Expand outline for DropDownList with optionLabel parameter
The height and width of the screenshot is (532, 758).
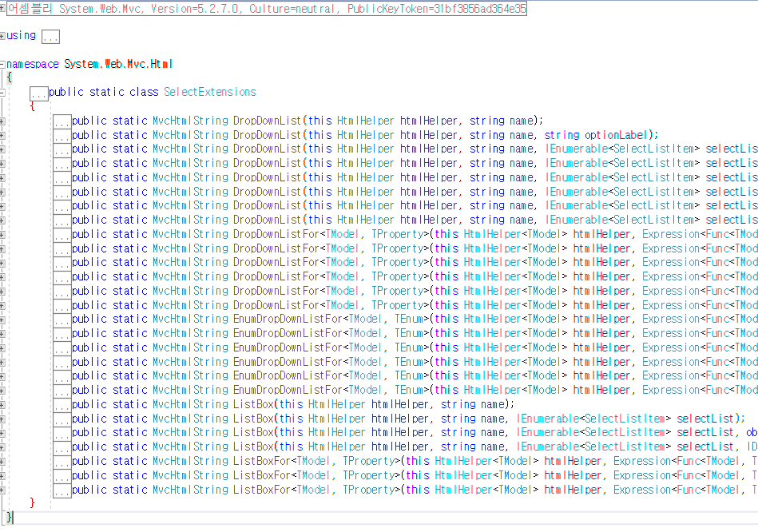pyautogui.click(x=2, y=136)
